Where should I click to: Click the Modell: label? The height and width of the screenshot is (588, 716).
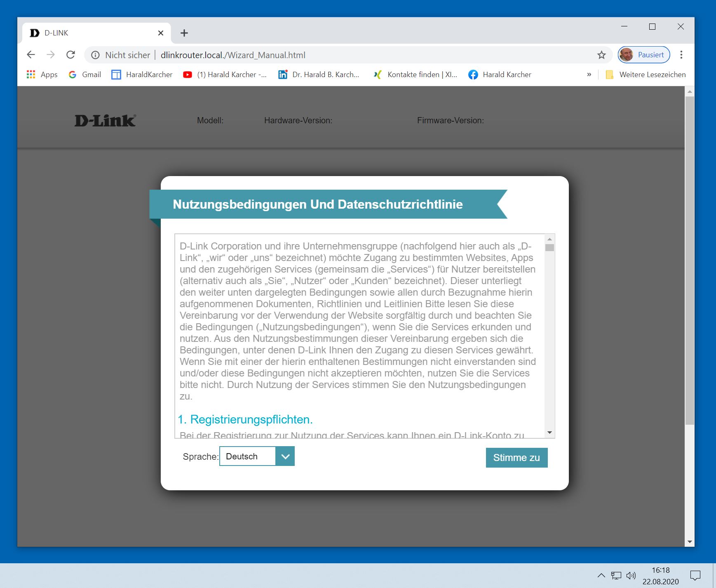click(x=210, y=120)
